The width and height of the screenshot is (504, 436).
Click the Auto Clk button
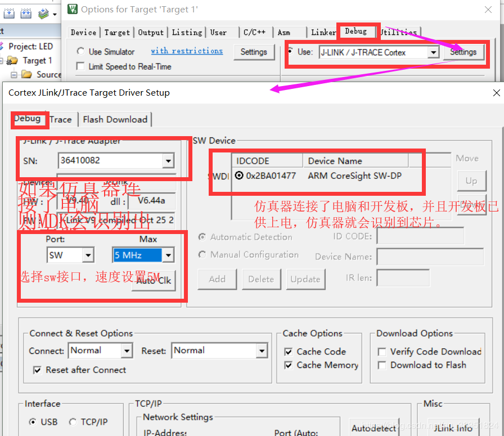coord(154,281)
